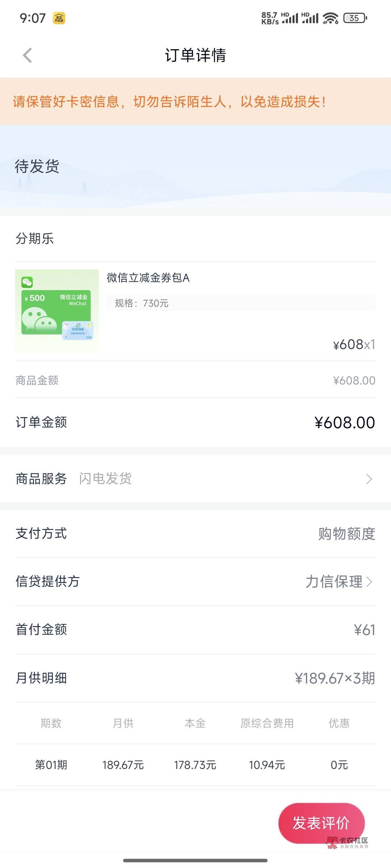Viewport: 391px width, 868px height.
Task: Tap the back arrow icon
Action: tap(28, 55)
